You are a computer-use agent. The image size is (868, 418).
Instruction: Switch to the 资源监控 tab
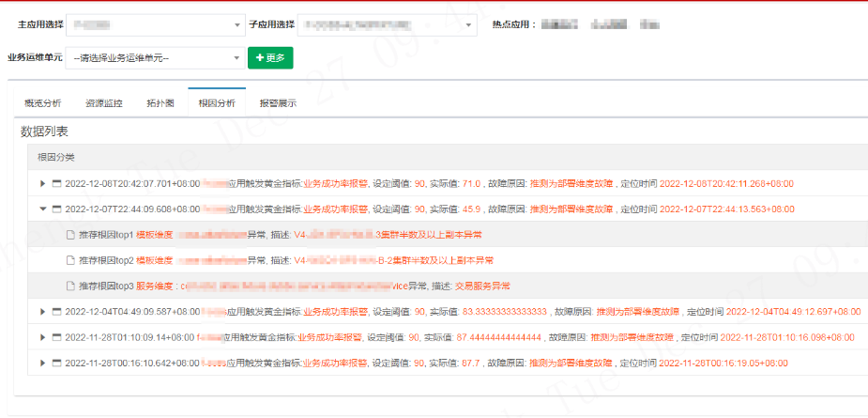click(x=103, y=103)
